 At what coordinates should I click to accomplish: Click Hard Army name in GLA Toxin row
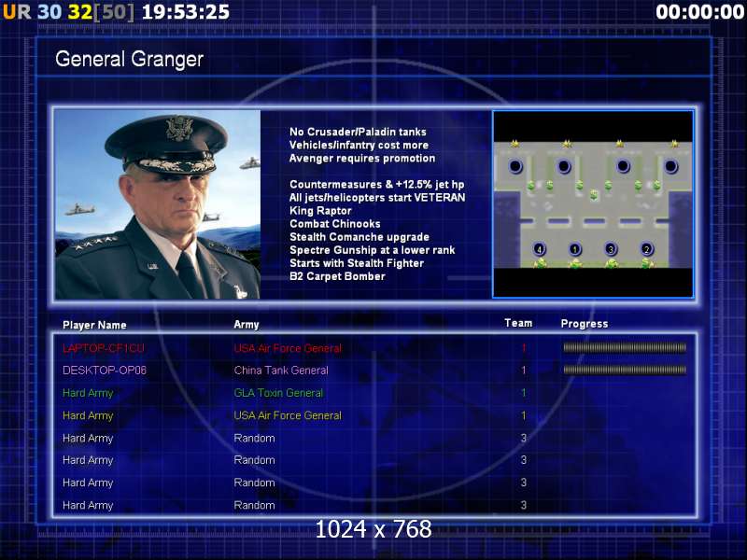(88, 393)
